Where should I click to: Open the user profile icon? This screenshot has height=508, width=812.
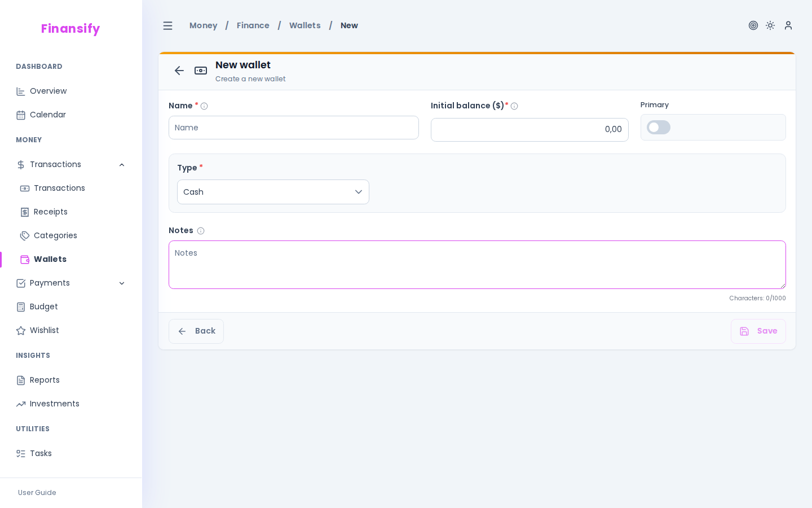[x=788, y=25]
